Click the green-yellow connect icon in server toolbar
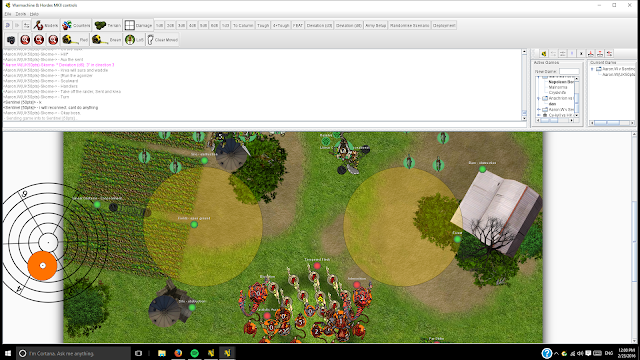640x360 pixels. coord(544,53)
